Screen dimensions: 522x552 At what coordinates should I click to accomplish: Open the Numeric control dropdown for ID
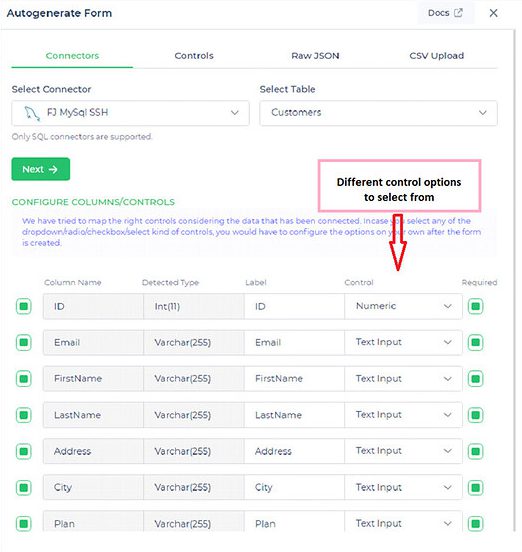point(403,306)
